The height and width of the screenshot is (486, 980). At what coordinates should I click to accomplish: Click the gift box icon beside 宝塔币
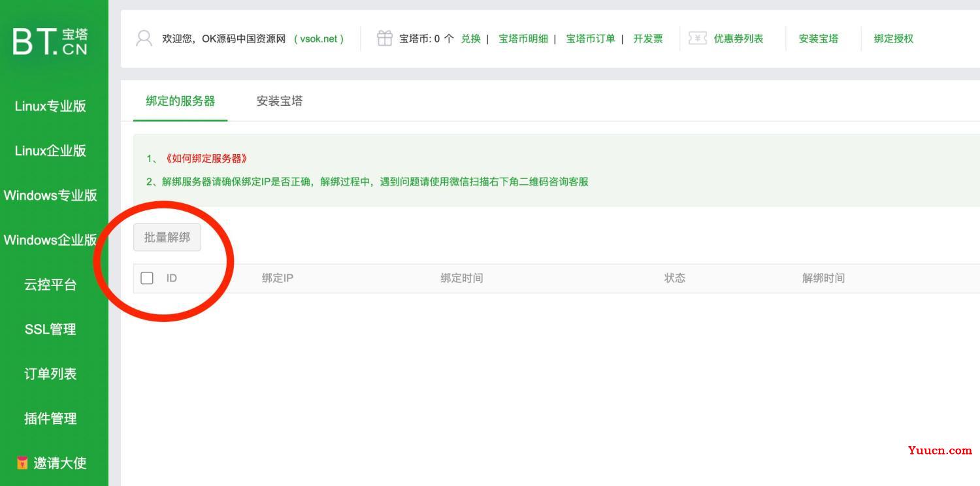(385, 38)
